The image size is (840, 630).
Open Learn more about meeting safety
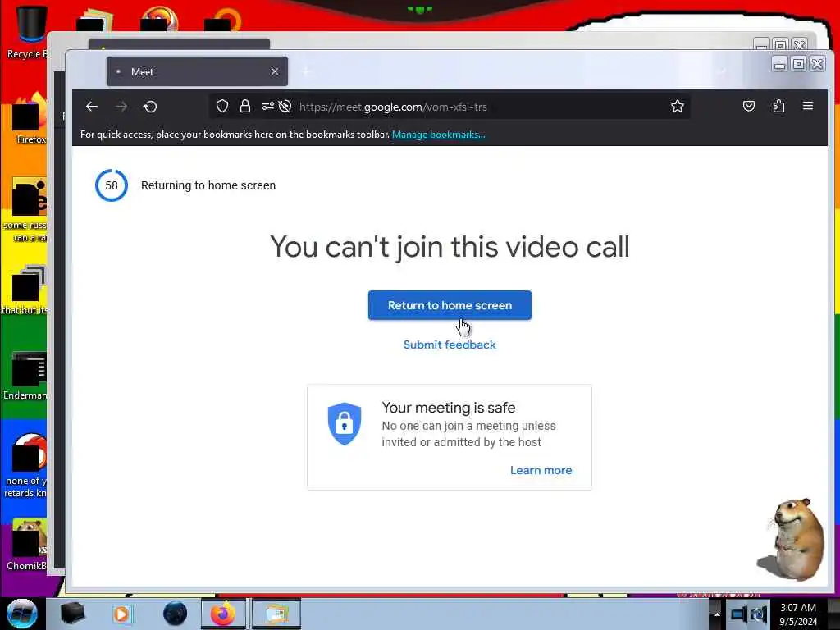click(541, 470)
